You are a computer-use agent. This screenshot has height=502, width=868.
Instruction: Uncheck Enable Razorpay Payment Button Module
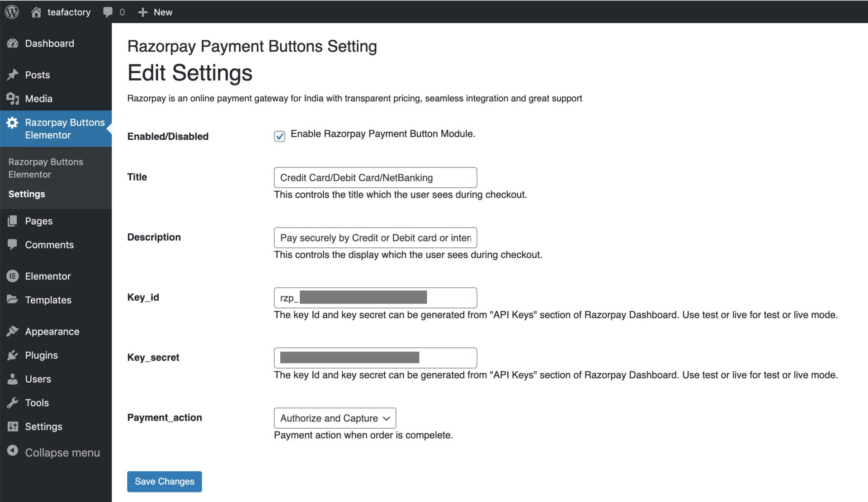[x=279, y=136]
